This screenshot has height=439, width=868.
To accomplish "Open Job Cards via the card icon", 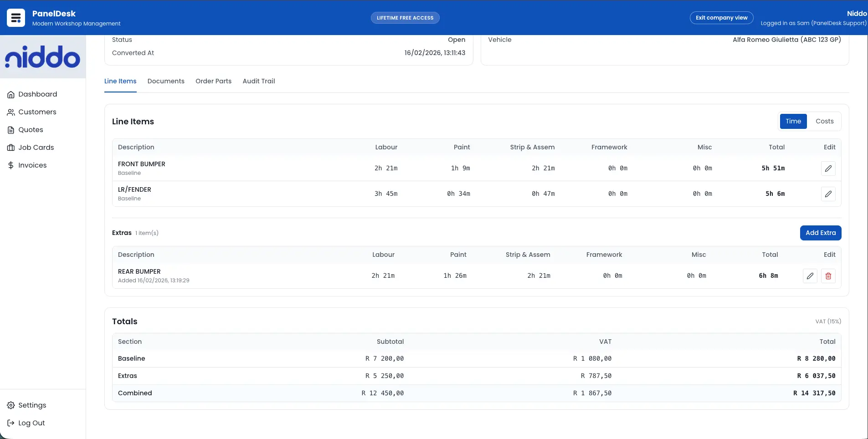I will (x=11, y=148).
